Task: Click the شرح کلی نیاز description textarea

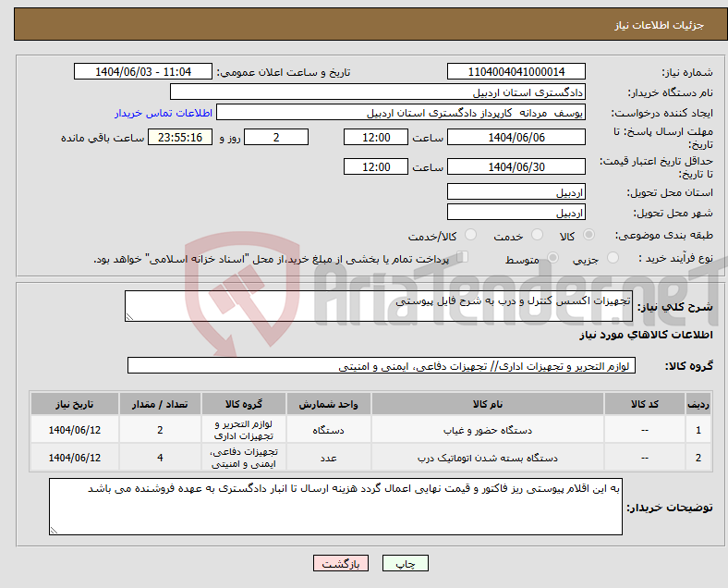Action: 379,306
